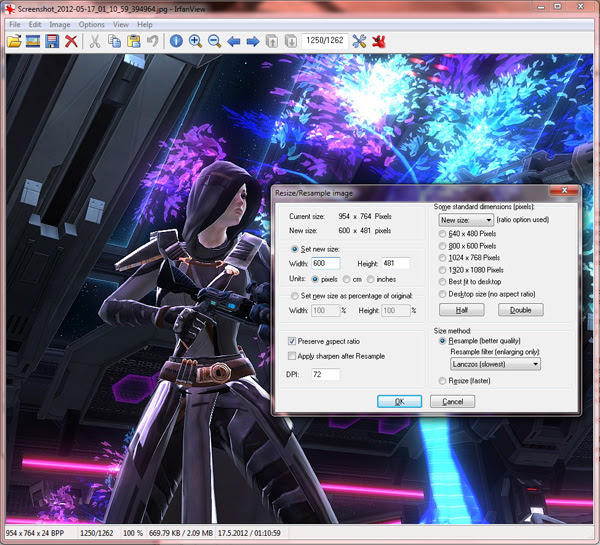Viewport: 600px width, 545px height.
Task: Click the Zoom In magnifier icon
Action: point(196,41)
